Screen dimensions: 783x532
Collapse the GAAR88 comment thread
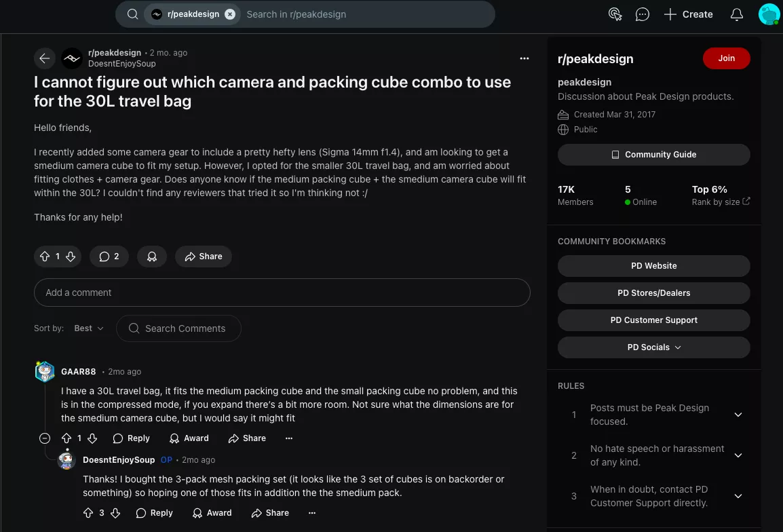point(45,438)
